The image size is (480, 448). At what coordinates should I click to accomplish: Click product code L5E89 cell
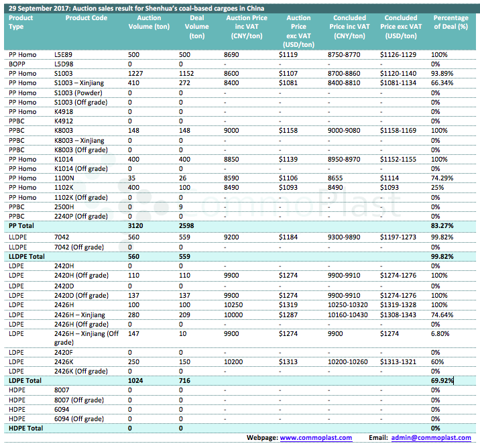64,54
